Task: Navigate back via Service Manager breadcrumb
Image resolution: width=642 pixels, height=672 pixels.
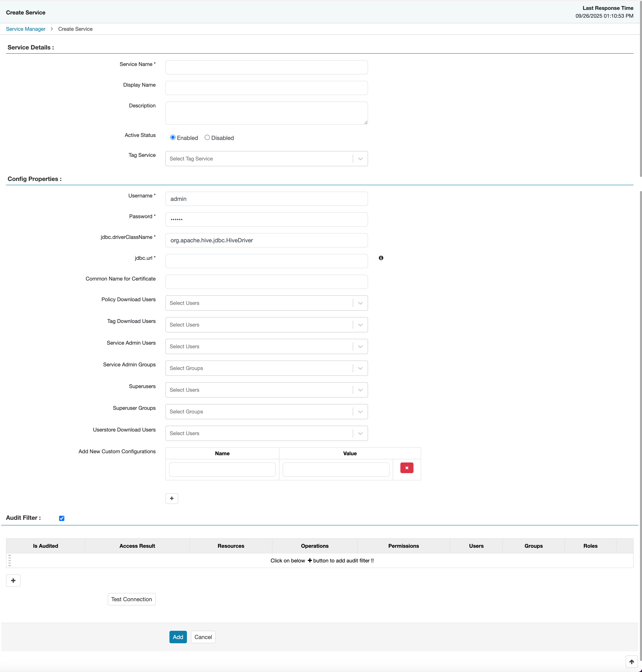Action: [25, 29]
